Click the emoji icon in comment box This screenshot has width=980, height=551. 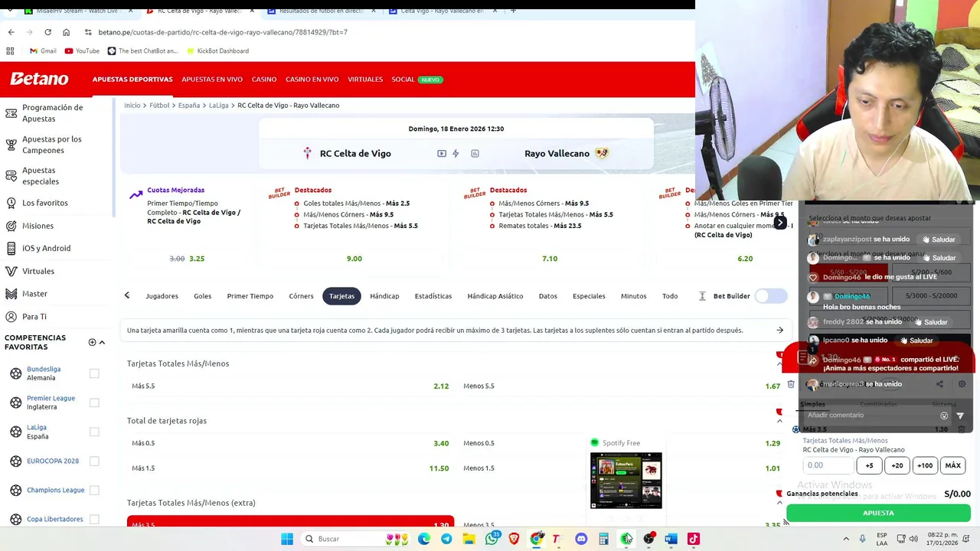pos(944,416)
